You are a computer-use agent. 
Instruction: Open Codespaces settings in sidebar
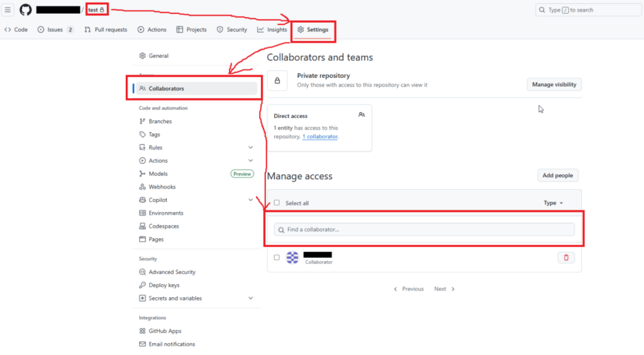(x=164, y=226)
